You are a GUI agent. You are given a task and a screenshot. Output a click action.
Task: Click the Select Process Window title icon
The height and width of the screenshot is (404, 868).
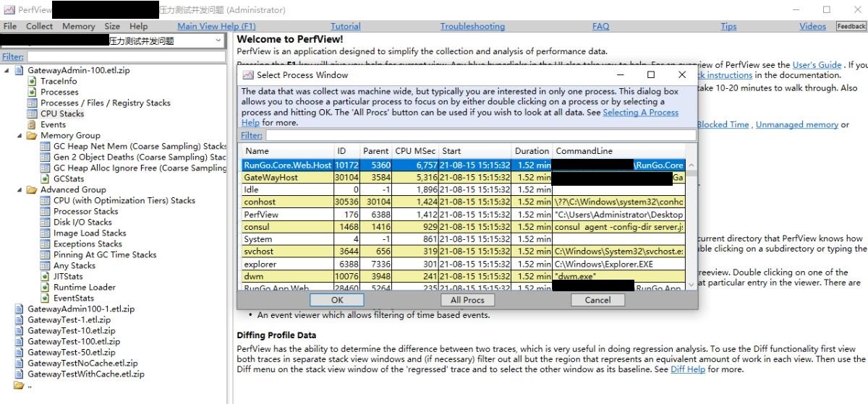(x=248, y=74)
